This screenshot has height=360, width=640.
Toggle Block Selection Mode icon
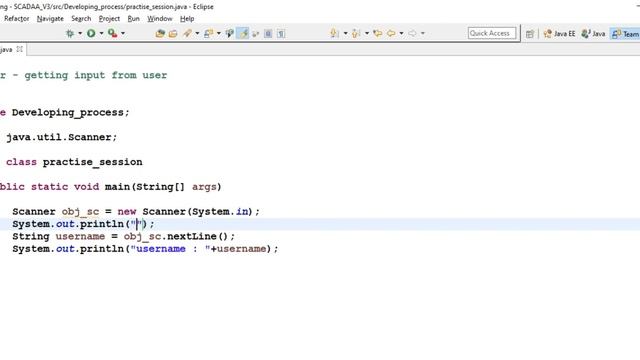(x=268, y=33)
